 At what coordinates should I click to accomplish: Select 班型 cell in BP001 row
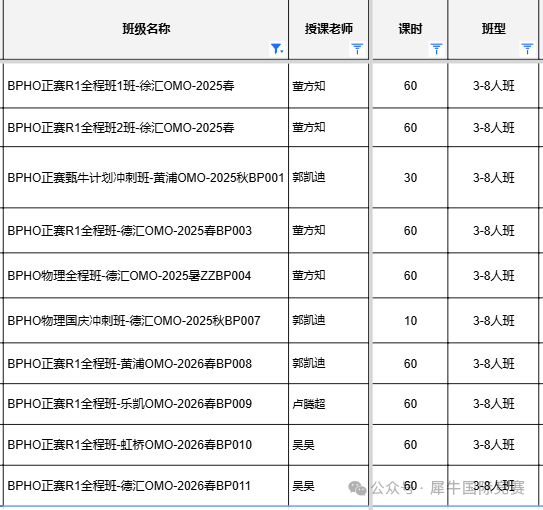pos(493,177)
